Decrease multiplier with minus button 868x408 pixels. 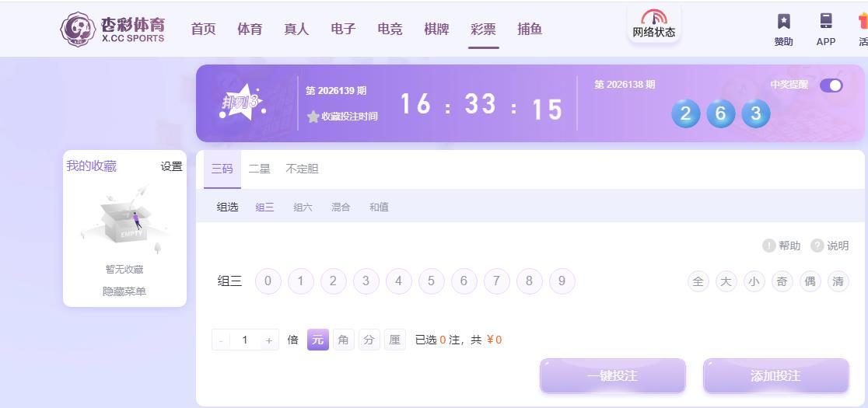[x=221, y=340]
